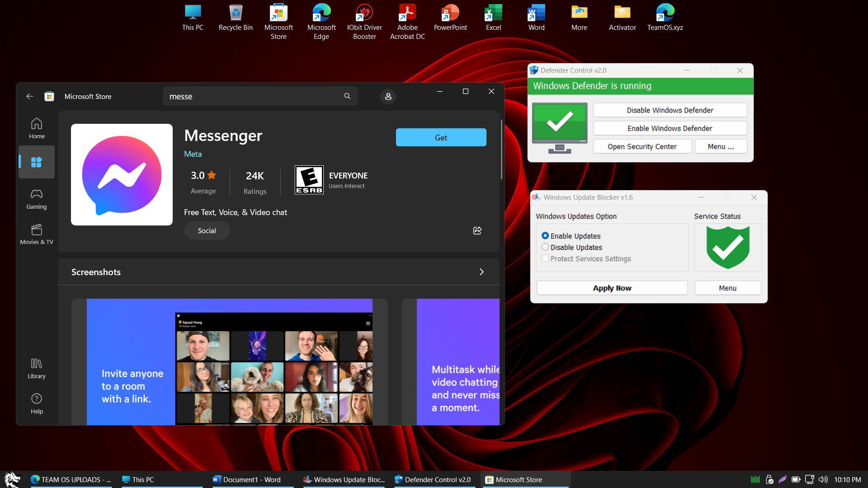Go to Home tab in Store
Screen dimensions: 868x488
pos(37,128)
